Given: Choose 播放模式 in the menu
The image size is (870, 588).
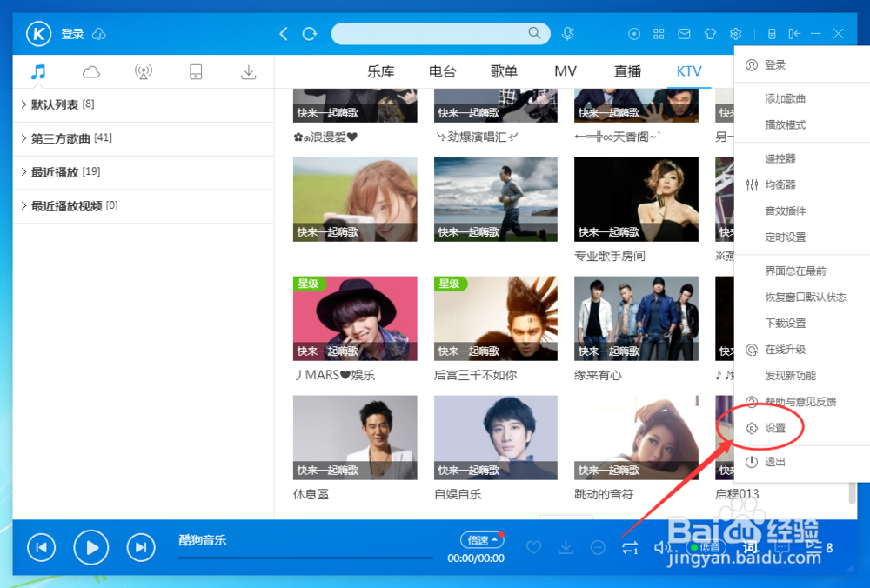Looking at the screenshot, I should click(785, 124).
